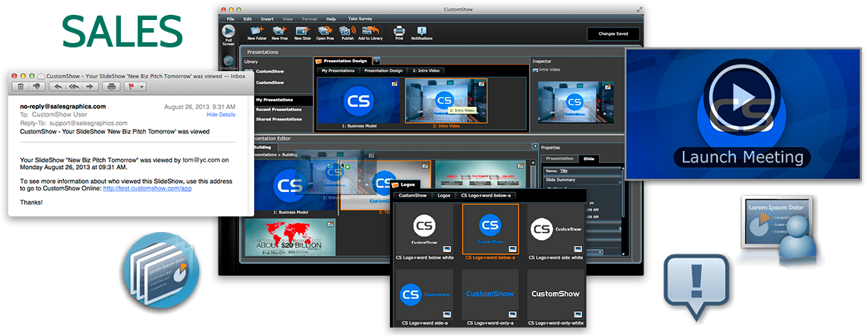Click the My Presentations breadcrumb button
This screenshot has height=335, width=868.
[x=339, y=71]
